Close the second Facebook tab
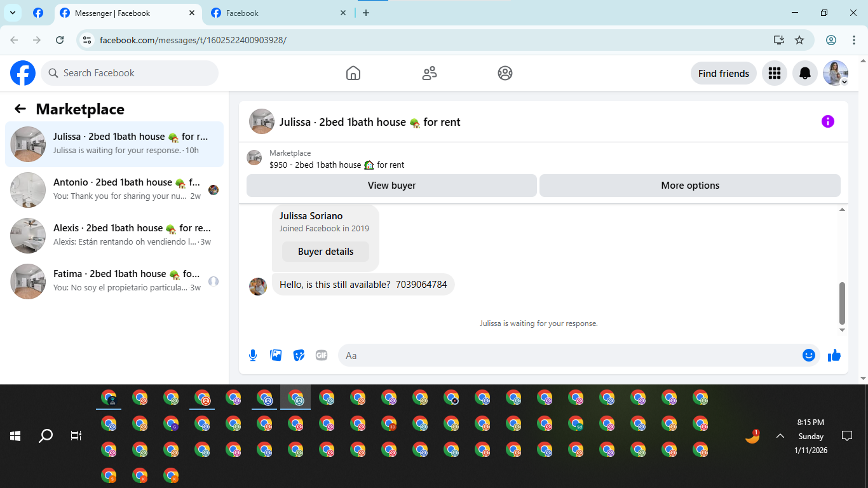Image resolution: width=868 pixels, height=488 pixels. coord(343,13)
